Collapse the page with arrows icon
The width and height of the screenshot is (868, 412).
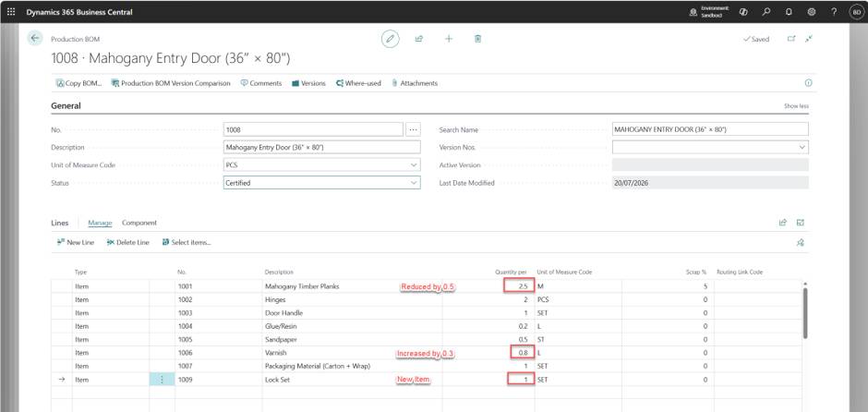point(809,39)
